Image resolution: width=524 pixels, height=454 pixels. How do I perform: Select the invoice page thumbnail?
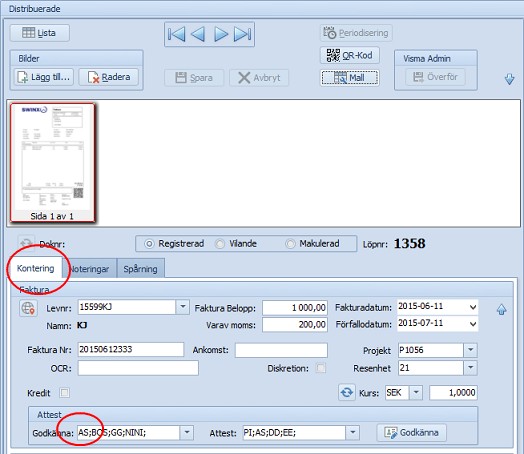(53, 162)
